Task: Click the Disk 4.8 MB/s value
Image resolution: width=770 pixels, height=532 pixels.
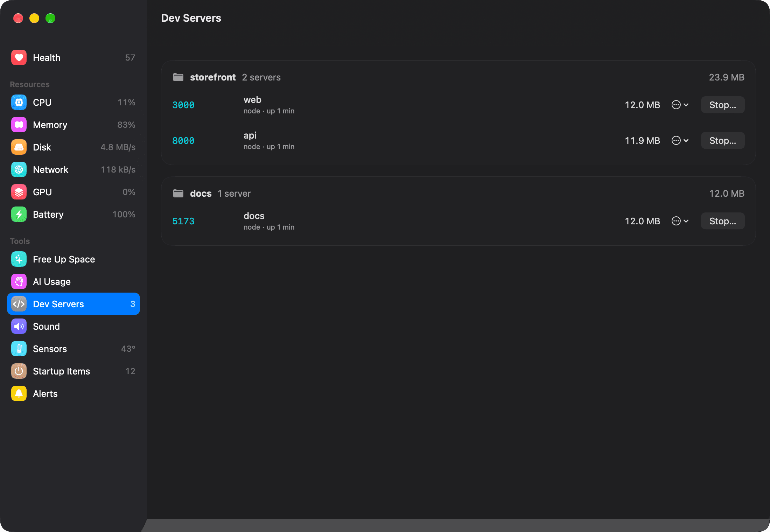Action: 118,147
